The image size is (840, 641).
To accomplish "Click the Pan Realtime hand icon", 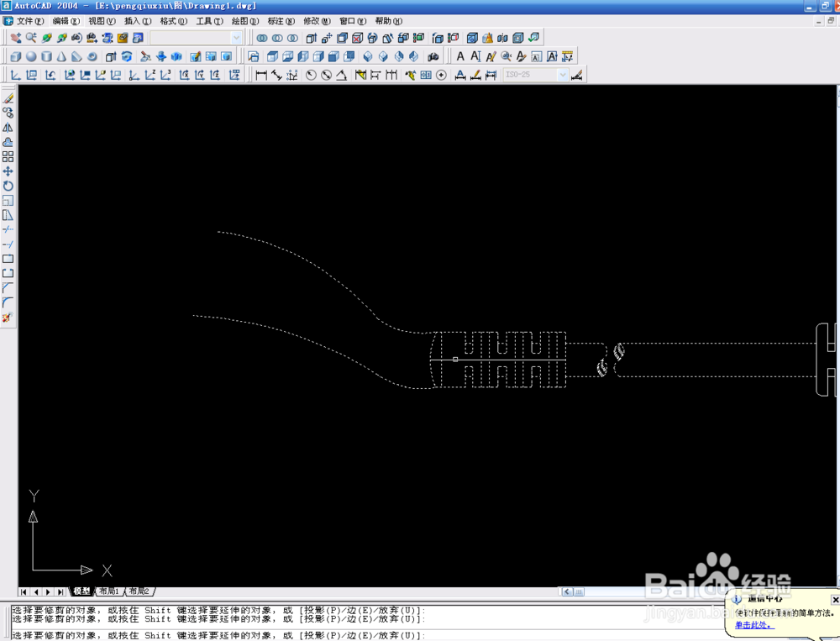I will 15,38.
